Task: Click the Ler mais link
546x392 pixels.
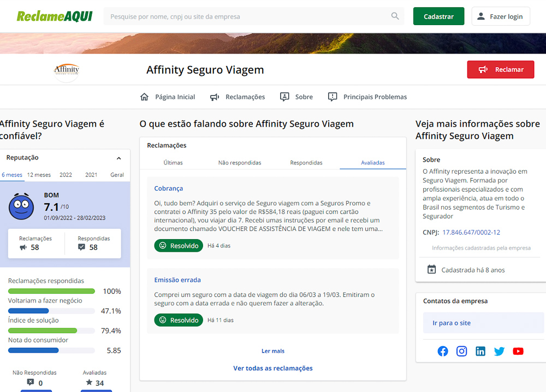Action: [273, 351]
